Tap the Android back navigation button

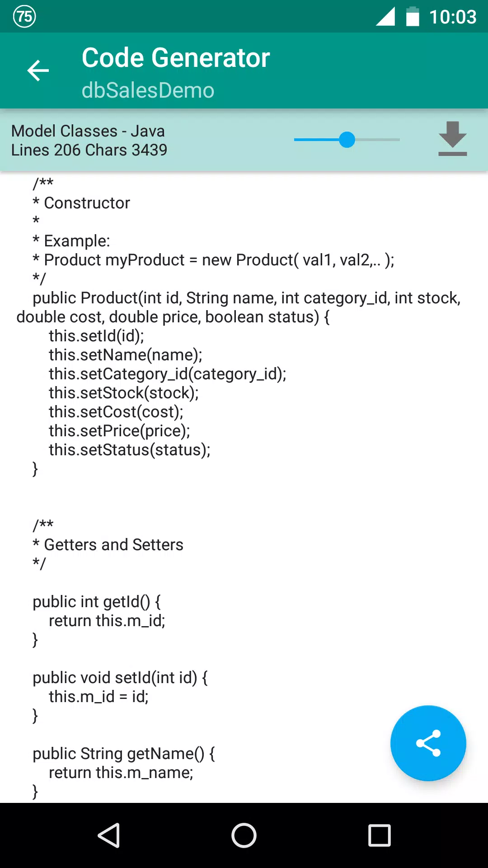pos(108,835)
